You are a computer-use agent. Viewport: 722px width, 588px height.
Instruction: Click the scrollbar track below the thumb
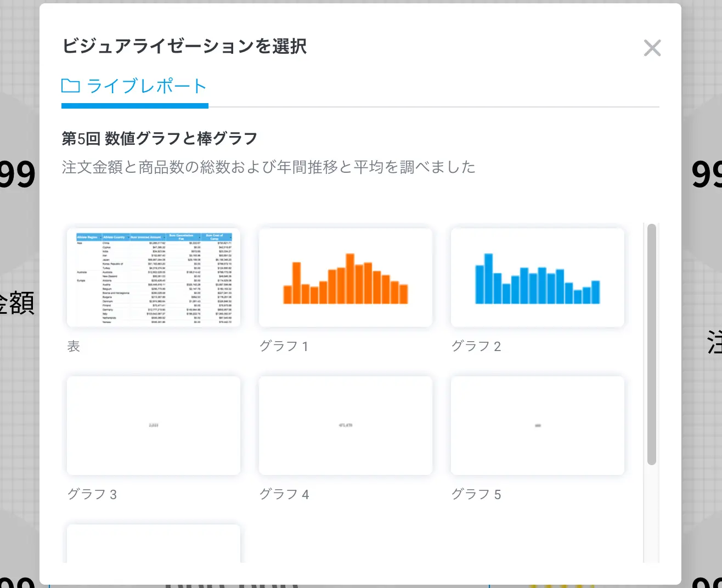pos(652,516)
